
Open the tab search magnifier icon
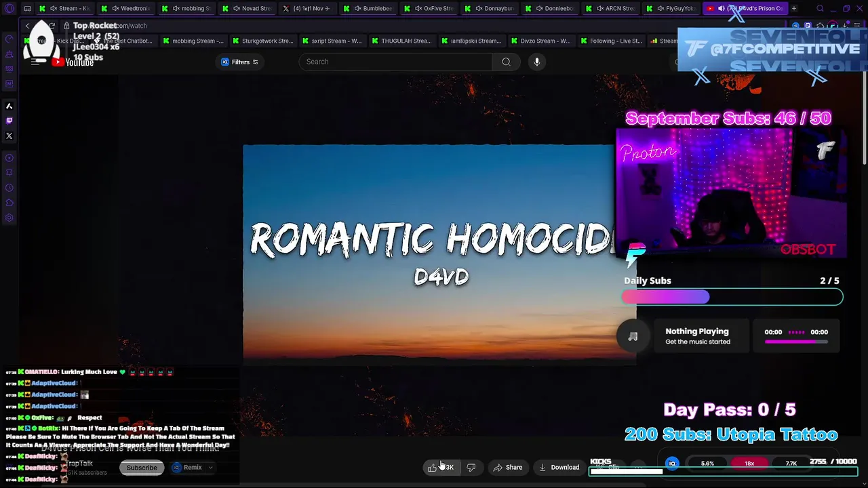tap(820, 9)
